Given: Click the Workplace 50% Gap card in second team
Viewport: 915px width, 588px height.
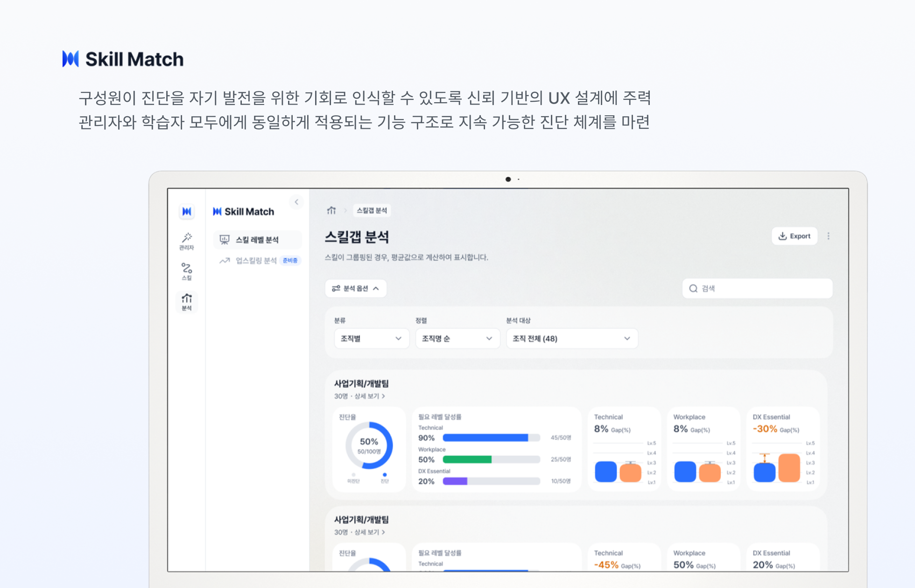Looking at the screenshot, I should (x=704, y=558).
